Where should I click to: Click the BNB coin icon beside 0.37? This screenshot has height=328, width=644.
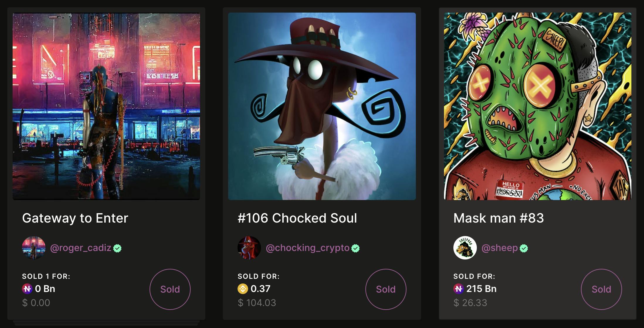point(243,289)
